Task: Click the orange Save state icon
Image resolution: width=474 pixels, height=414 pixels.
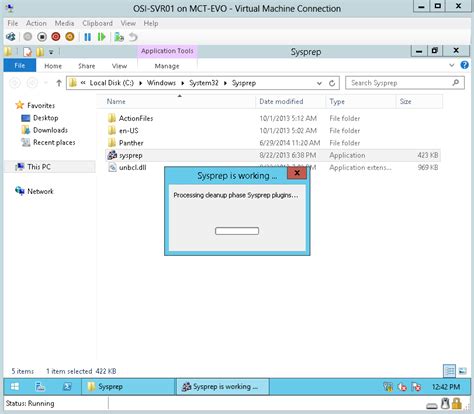Action: 70,37
